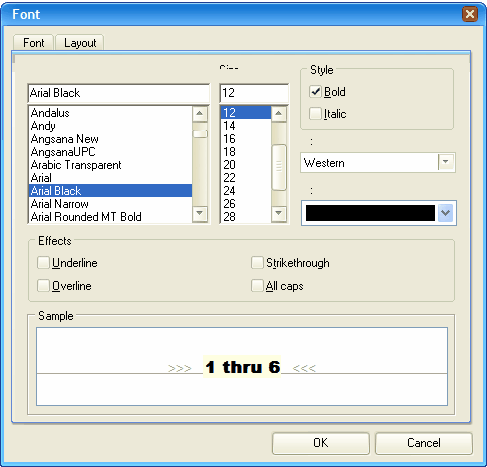Image resolution: width=487 pixels, height=467 pixels.
Task: Check the All caps option
Action: (x=257, y=286)
